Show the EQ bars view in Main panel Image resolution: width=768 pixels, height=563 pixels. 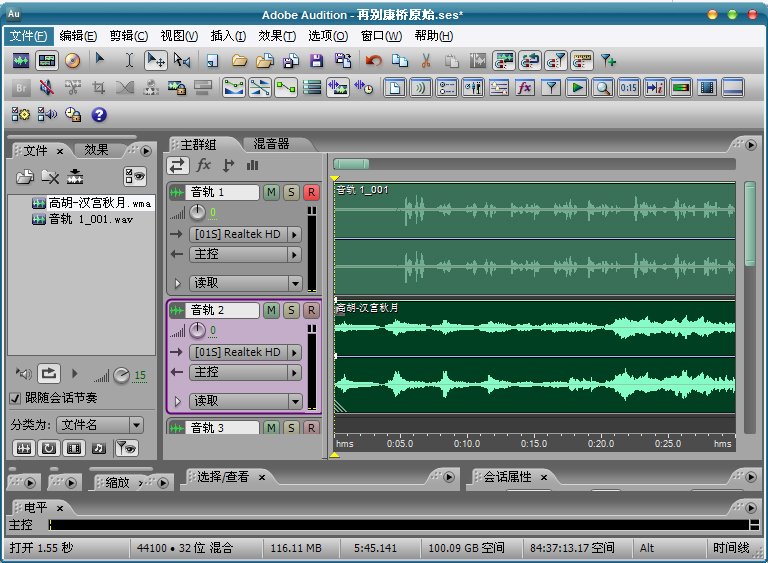(x=252, y=165)
